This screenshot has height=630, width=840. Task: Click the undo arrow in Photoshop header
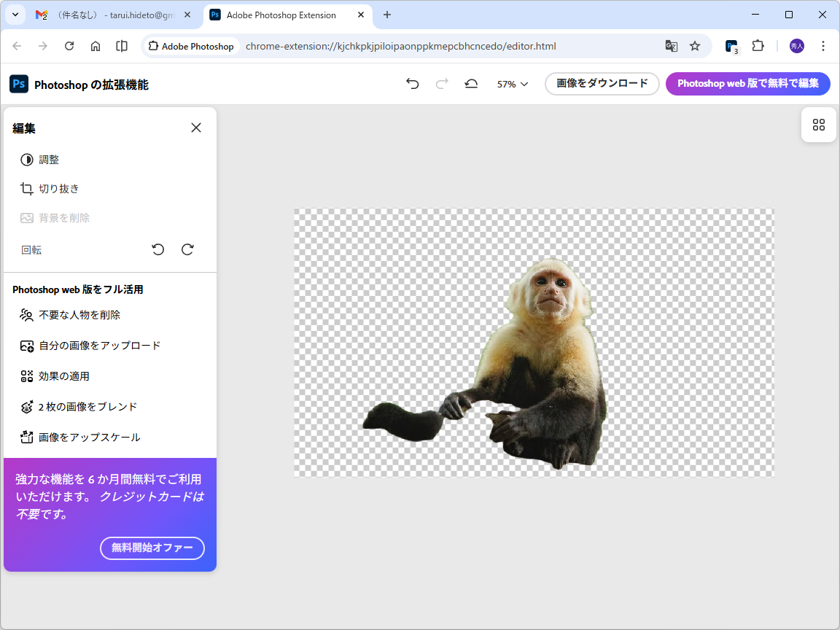point(412,84)
